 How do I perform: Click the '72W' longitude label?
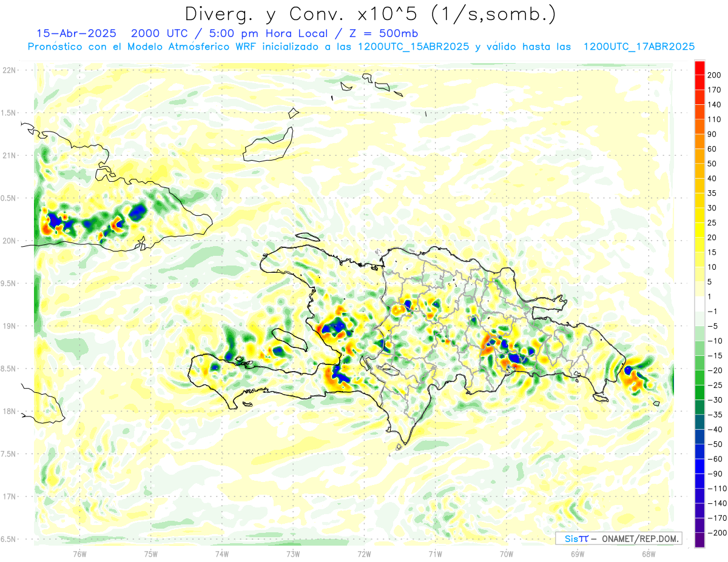[x=364, y=554]
